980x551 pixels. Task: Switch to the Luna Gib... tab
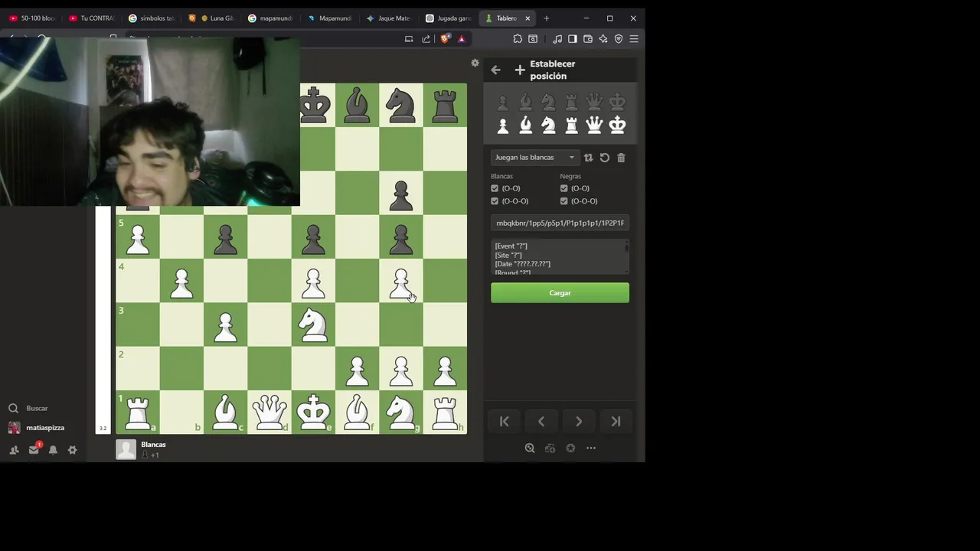point(211,18)
